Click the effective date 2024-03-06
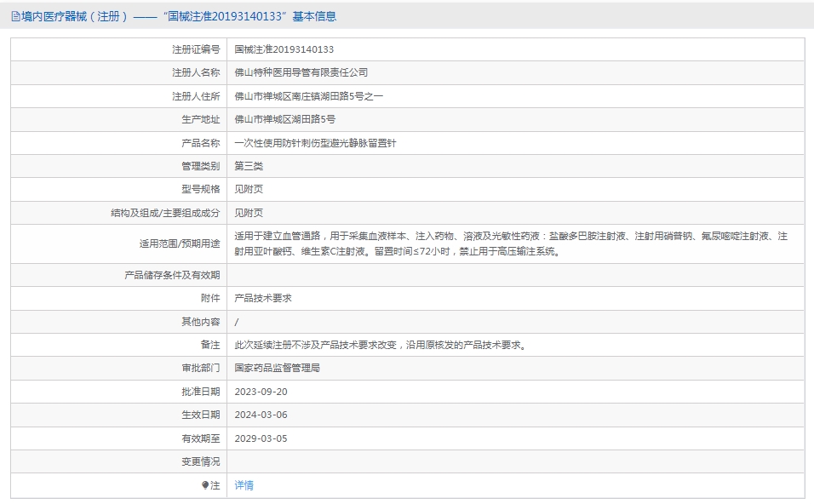 [x=261, y=415]
